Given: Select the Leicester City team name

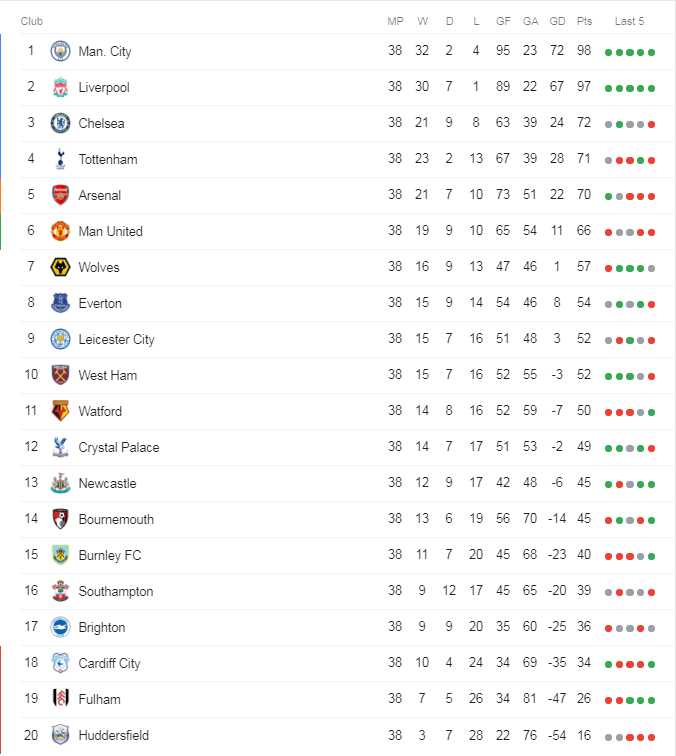Looking at the screenshot, I should pos(116,339).
